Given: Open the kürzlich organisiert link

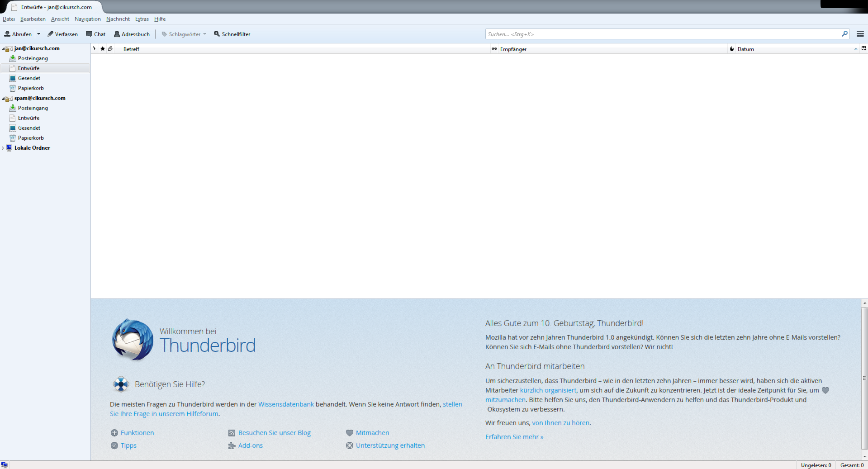Looking at the screenshot, I should tap(548, 390).
